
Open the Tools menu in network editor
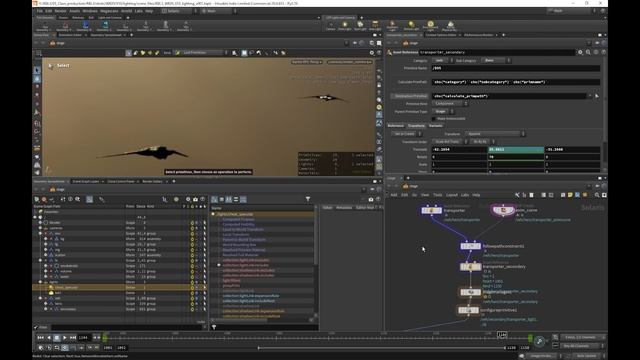[438, 195]
